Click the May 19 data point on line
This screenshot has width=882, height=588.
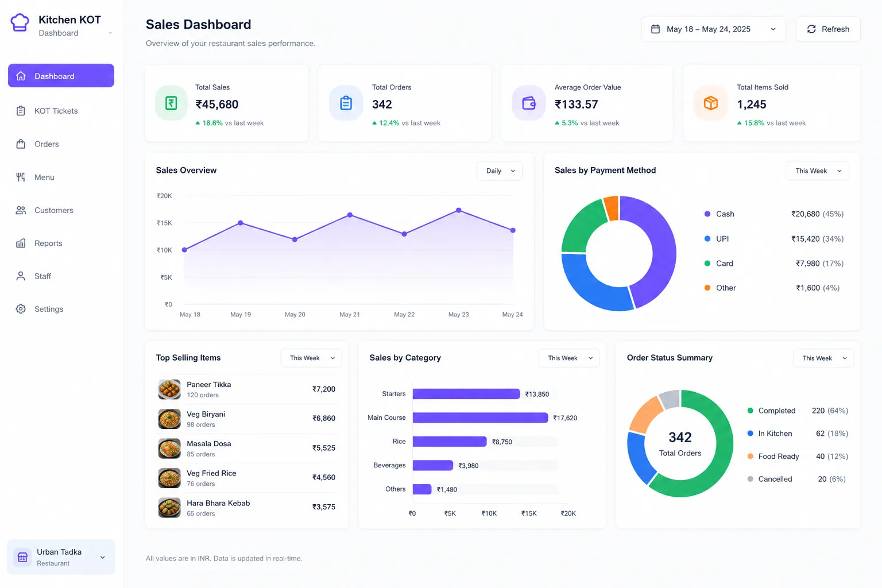240,223
